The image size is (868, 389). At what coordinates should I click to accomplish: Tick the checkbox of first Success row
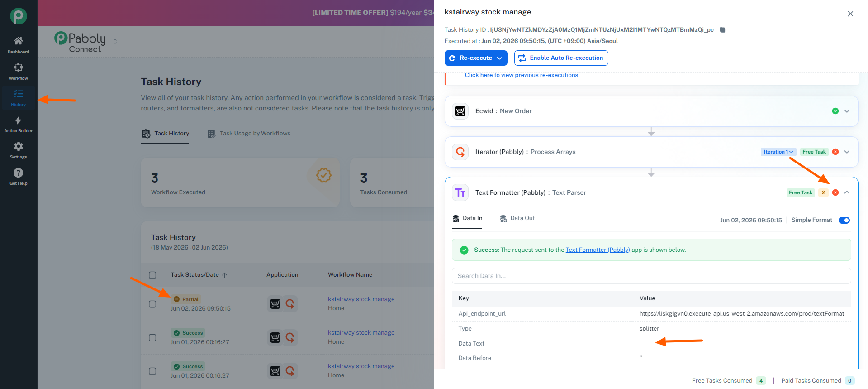(x=152, y=337)
